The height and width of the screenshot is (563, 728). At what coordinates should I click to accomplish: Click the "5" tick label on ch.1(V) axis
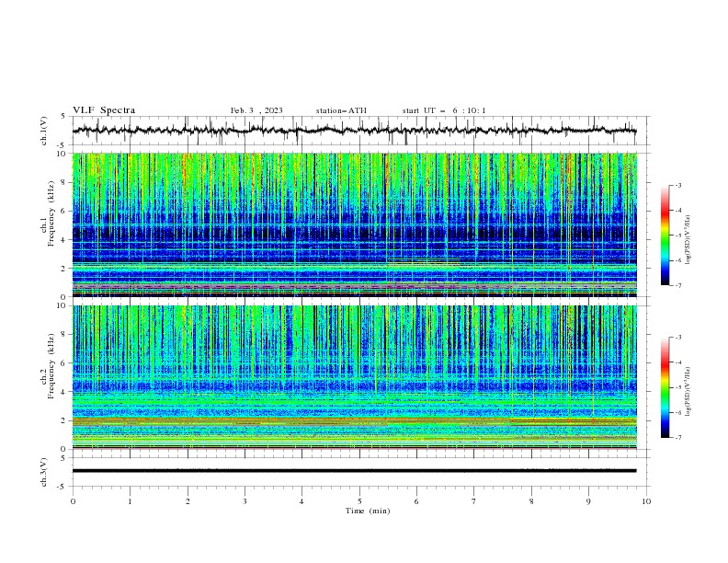[63, 117]
